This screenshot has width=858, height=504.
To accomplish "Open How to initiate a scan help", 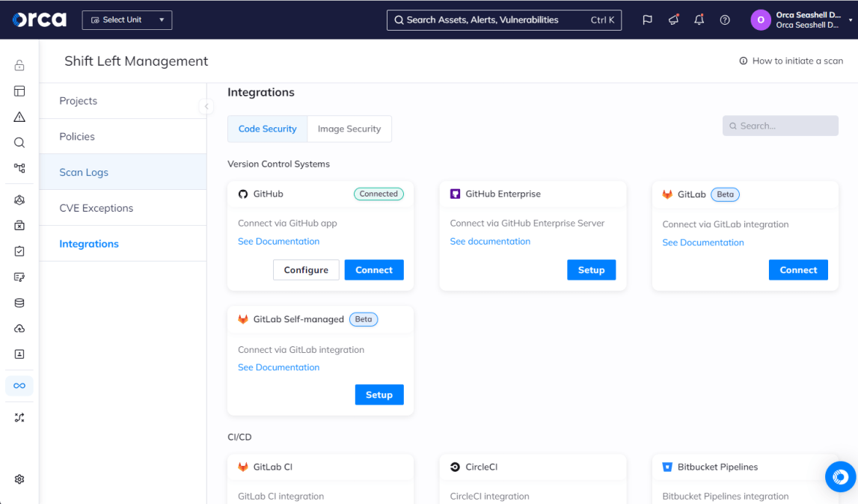I will pyautogui.click(x=791, y=61).
